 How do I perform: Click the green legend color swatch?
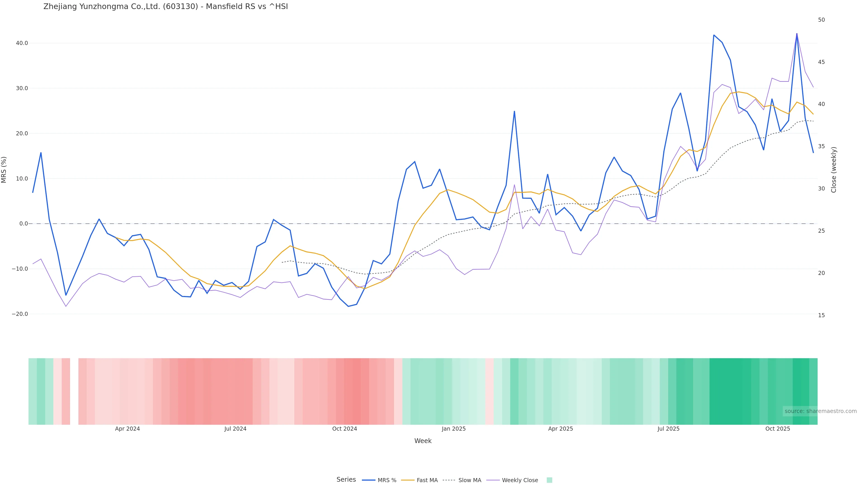(x=549, y=480)
